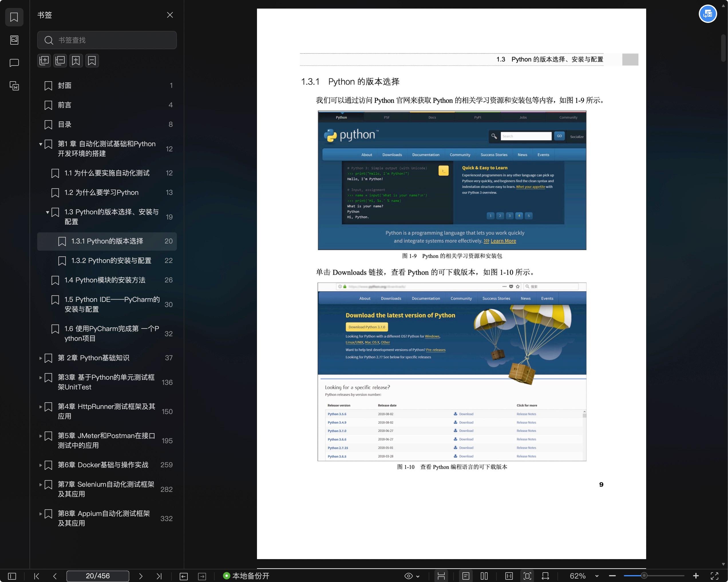Collapse the 第1章 bookmark tree

click(41, 144)
